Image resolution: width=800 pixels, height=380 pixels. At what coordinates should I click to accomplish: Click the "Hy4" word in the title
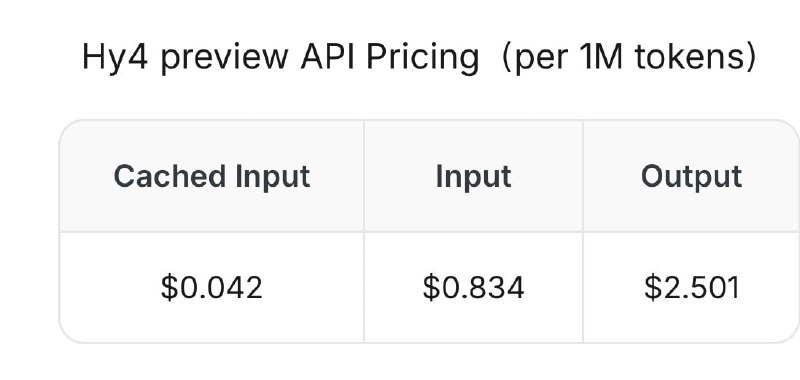point(115,58)
